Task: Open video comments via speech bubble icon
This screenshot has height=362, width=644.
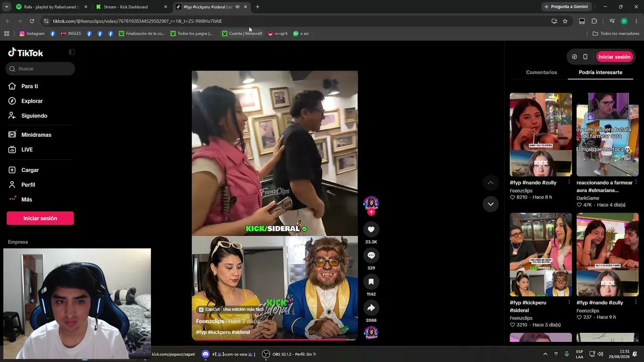Action: (x=371, y=255)
